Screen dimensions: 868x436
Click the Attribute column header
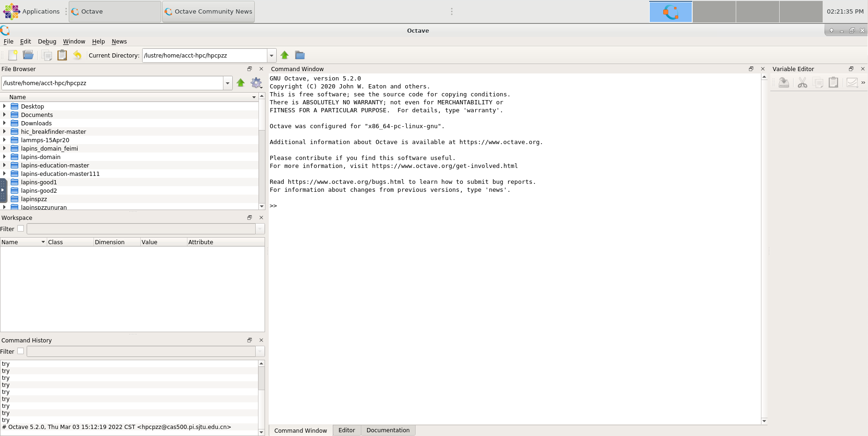[226, 242]
